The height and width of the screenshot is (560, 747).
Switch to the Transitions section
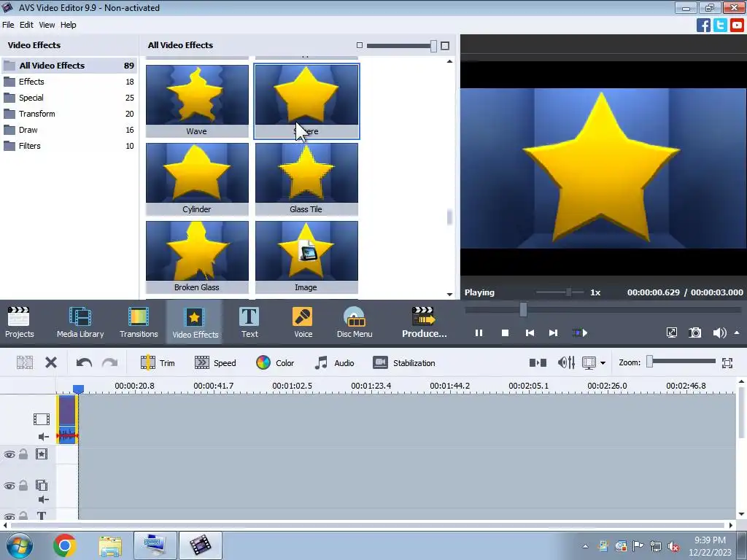[139, 322]
